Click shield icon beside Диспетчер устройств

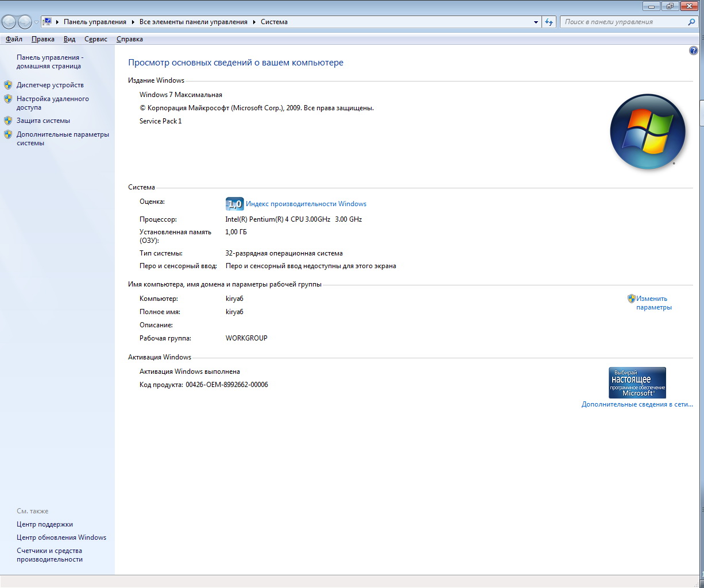8,85
